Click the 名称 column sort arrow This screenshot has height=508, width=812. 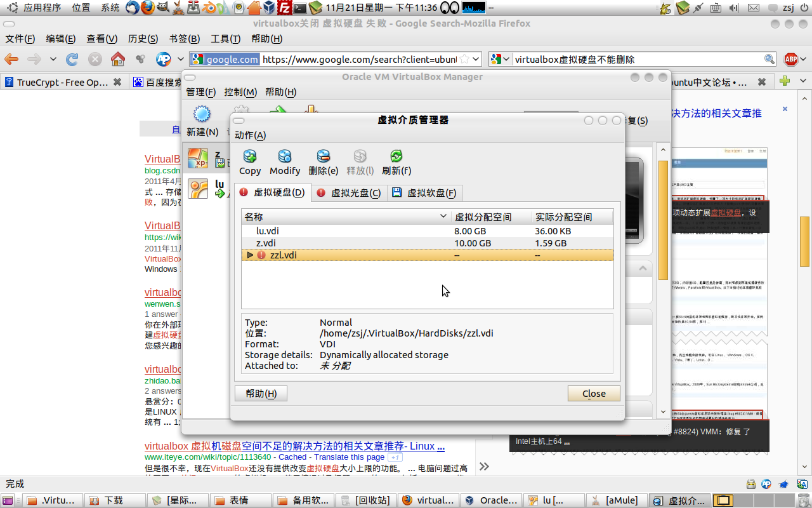click(x=444, y=217)
